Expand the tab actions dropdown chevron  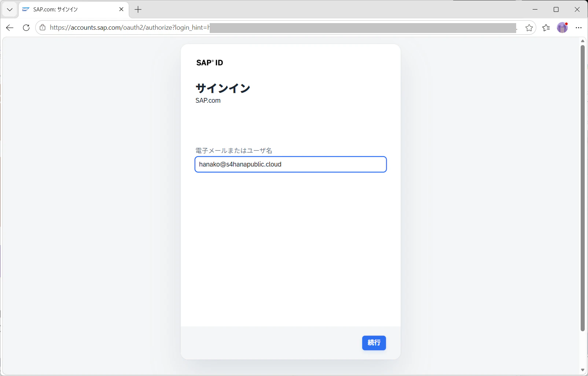[x=10, y=10]
